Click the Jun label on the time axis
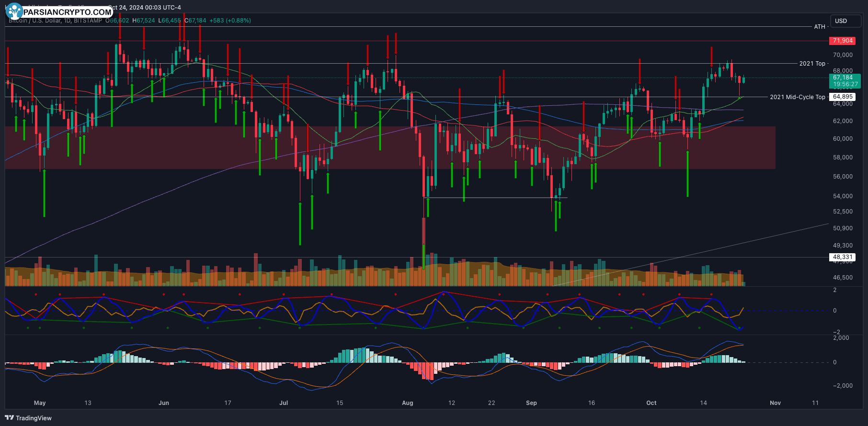 (x=164, y=403)
